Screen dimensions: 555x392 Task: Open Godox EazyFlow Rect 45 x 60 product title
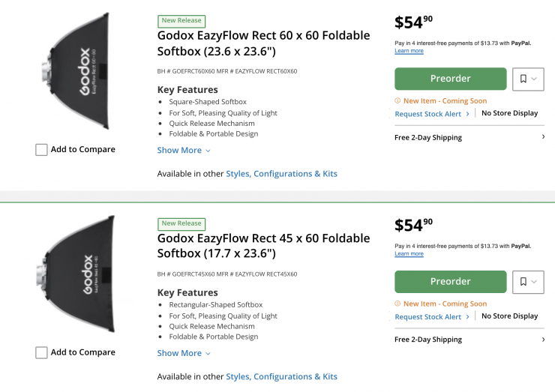coord(263,245)
